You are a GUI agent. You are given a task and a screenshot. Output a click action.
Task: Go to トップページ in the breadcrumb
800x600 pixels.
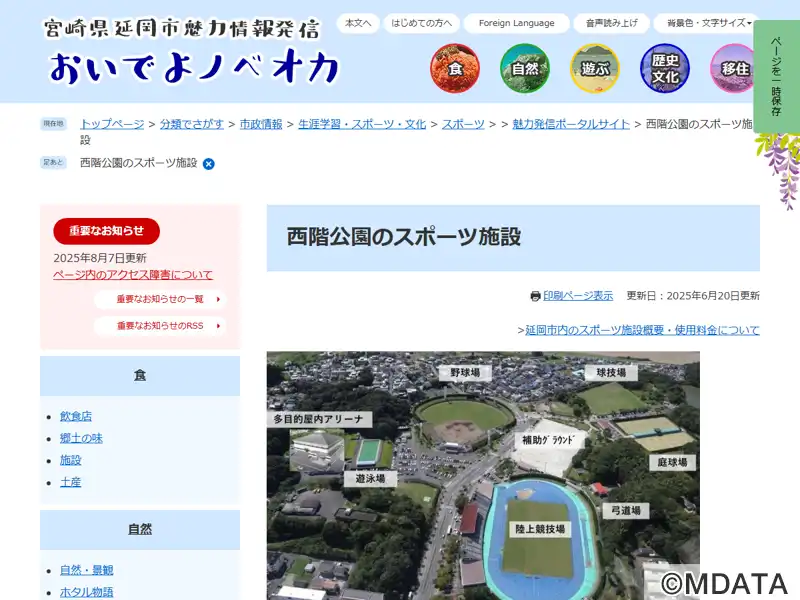point(112,124)
